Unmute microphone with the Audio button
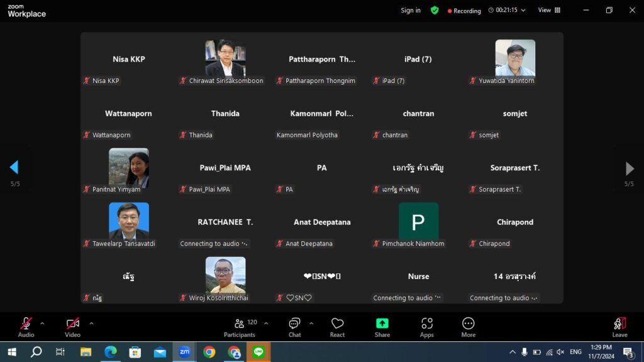Screen dimensions: 644x362 [x=26, y=327]
